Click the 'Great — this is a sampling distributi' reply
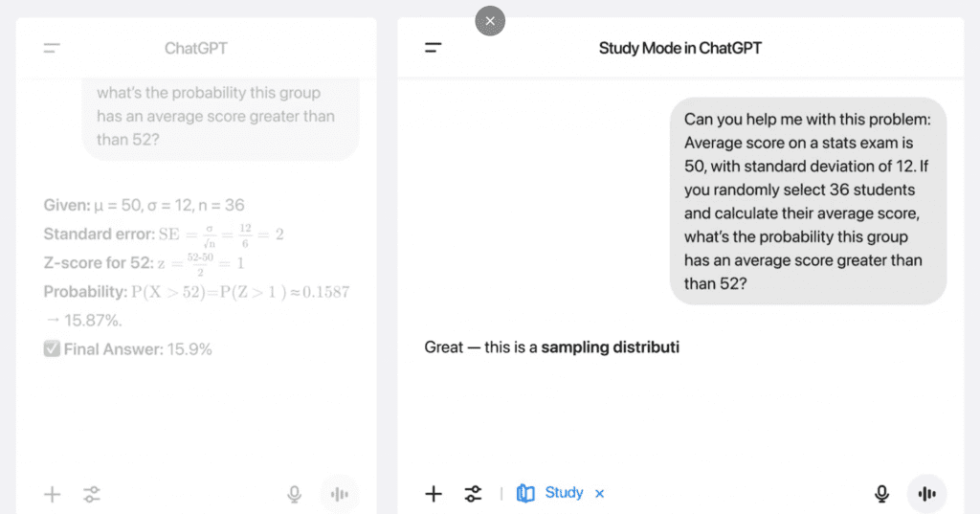This screenshot has height=514, width=980. tap(551, 347)
